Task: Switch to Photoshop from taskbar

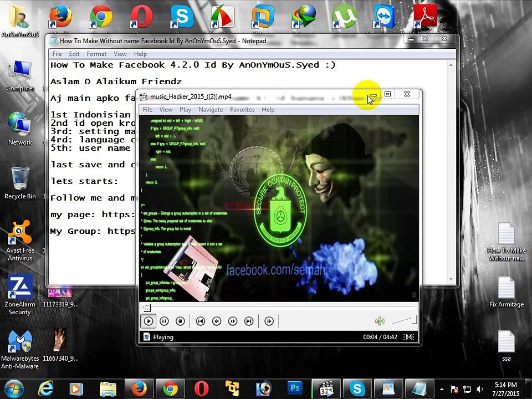Action: 294,389
